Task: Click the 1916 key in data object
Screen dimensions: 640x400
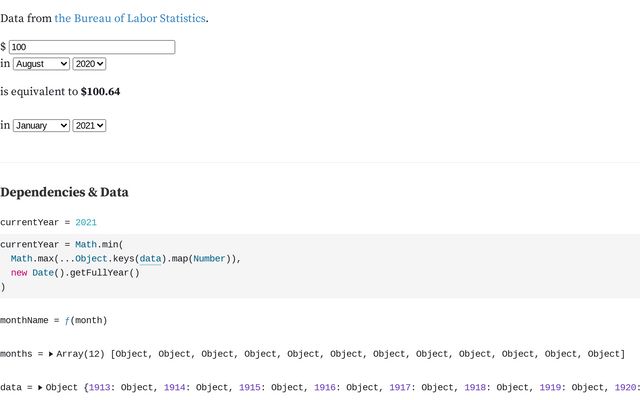Action: [325, 387]
